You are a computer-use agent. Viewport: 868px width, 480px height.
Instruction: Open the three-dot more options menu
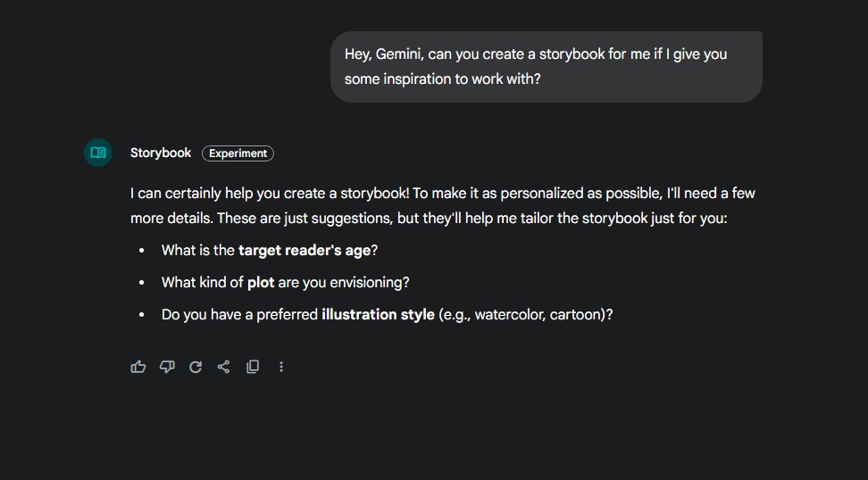click(x=281, y=367)
